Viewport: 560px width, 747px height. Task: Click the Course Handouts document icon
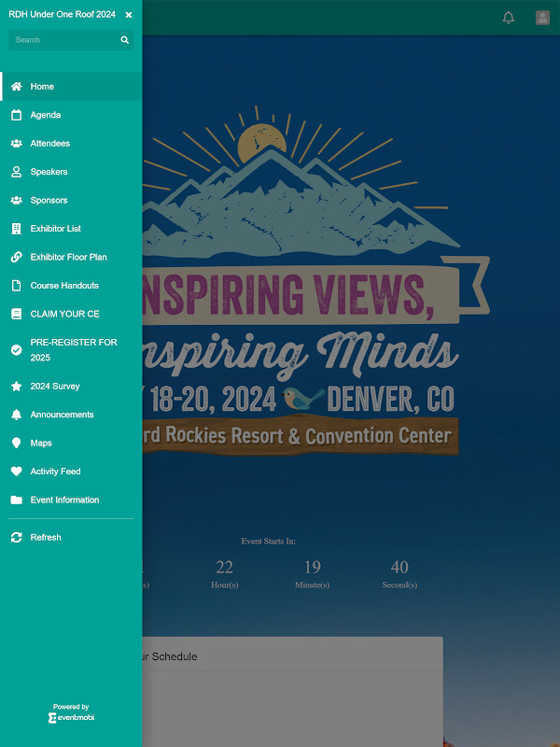tap(16, 286)
